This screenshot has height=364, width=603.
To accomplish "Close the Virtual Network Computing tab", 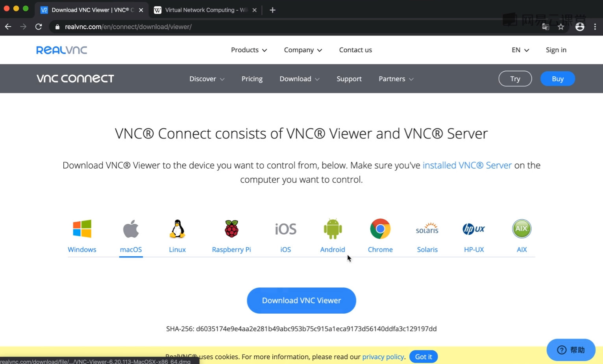I will pyautogui.click(x=254, y=10).
